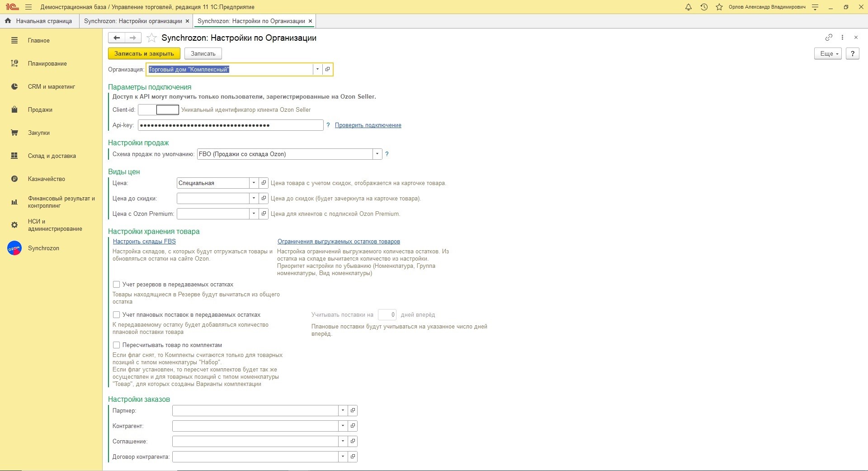Open the Партнер dropdown list
This screenshot has height=471, width=868.
(343, 411)
